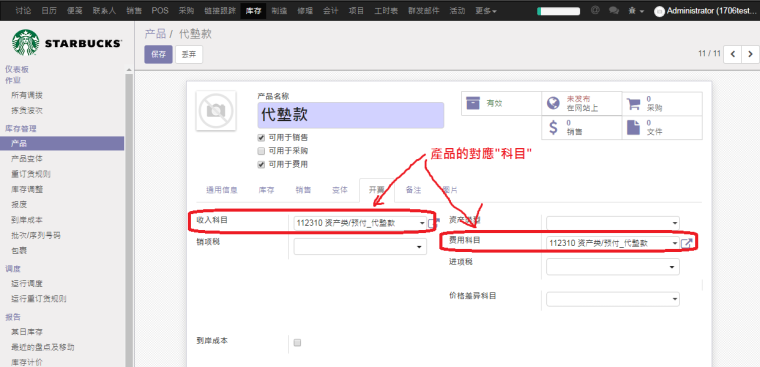Viewport: 760px width, 367px height.
Task: Enable the 到岸成本 checkbox
Action: click(298, 343)
